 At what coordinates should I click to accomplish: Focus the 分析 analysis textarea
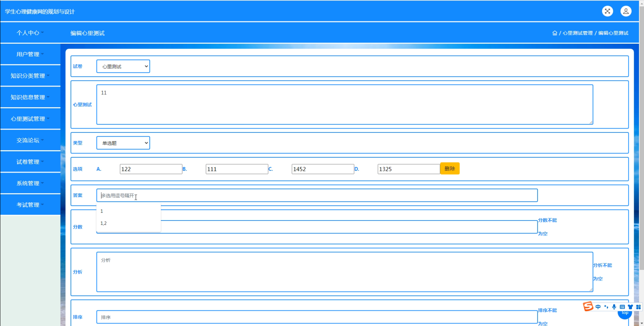345,272
